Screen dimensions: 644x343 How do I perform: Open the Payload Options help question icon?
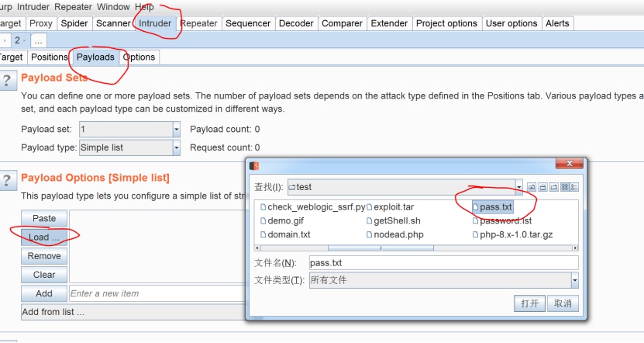point(7,181)
